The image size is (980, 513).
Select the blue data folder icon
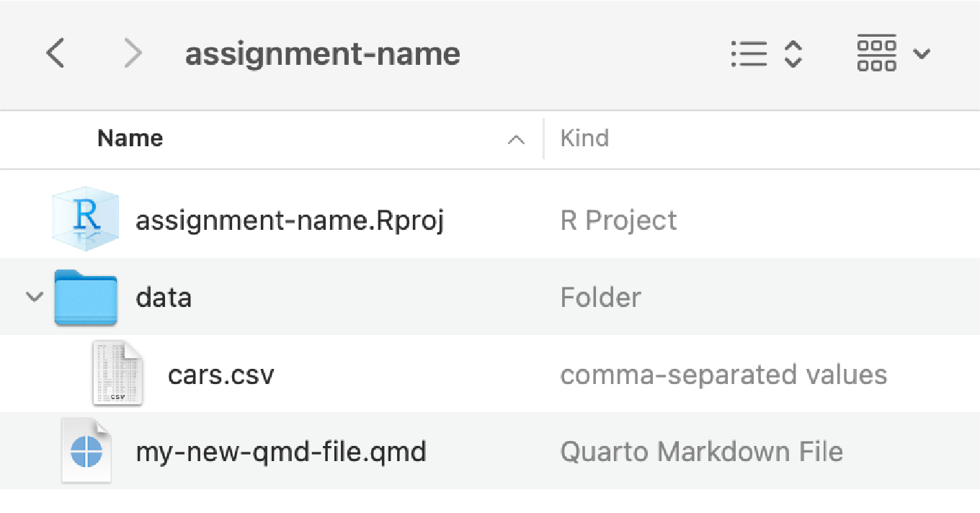tap(86, 298)
